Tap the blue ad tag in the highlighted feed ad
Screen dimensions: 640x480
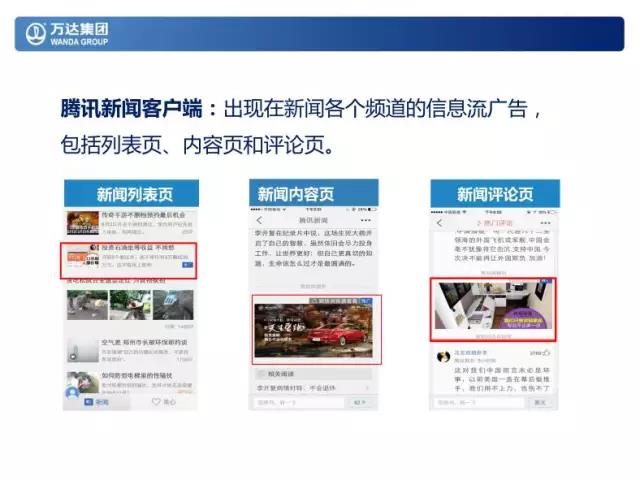[x=187, y=265]
